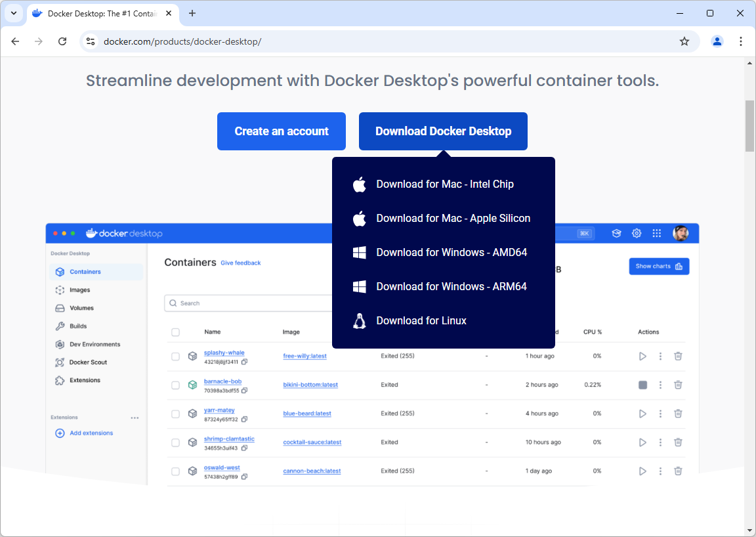Check the yarr-matey row checkbox

pyautogui.click(x=175, y=414)
